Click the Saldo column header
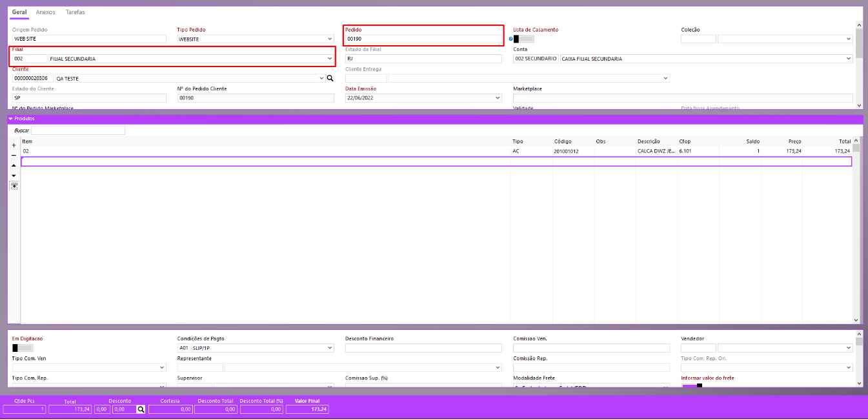This screenshot has width=868, height=419. (753, 141)
